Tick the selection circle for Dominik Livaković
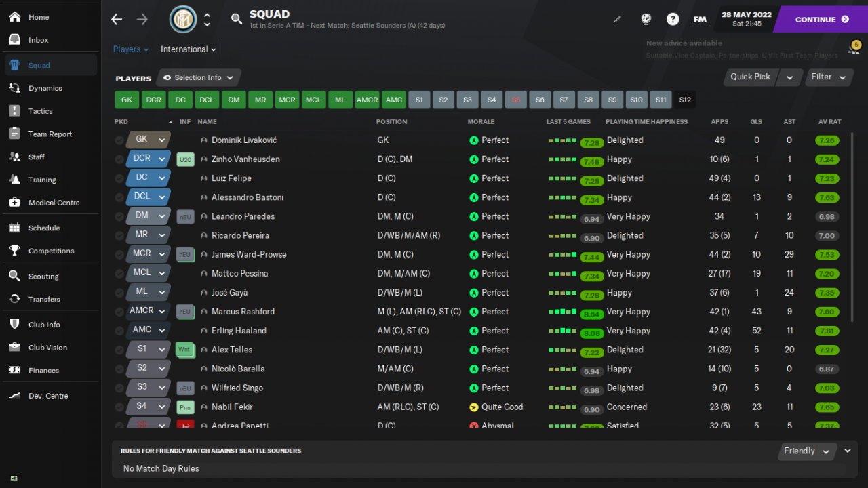Viewport: 868px width, 488px height. pyautogui.click(x=119, y=140)
